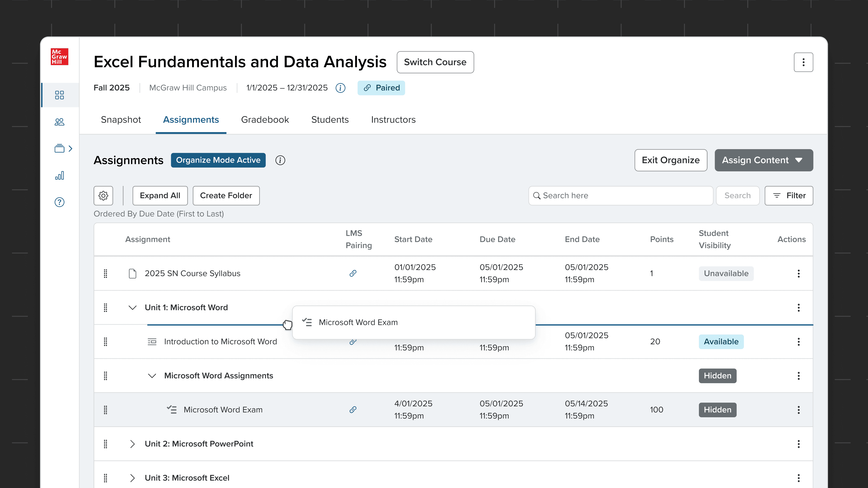
Task: Click info icon next to Organize Mode Active
Action: [x=280, y=160]
